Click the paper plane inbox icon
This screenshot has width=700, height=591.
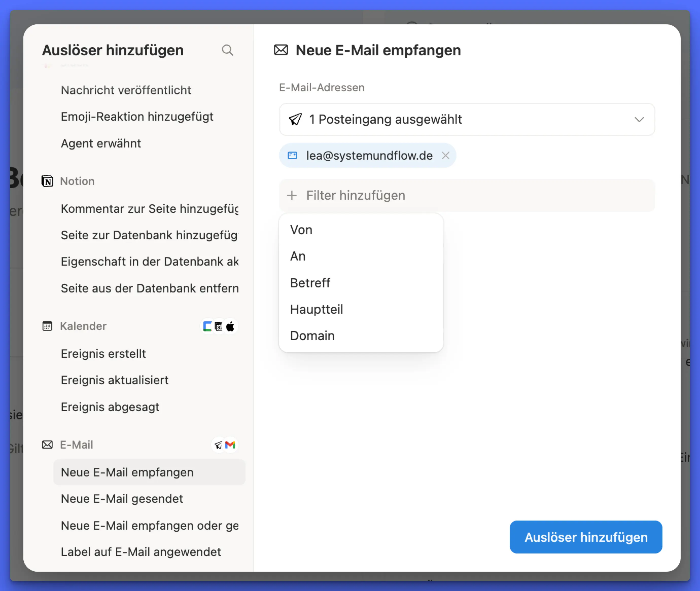(x=295, y=119)
